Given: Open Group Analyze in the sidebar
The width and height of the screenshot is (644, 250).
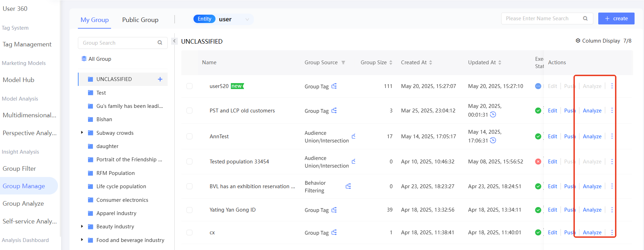Looking at the screenshot, I should tap(23, 204).
